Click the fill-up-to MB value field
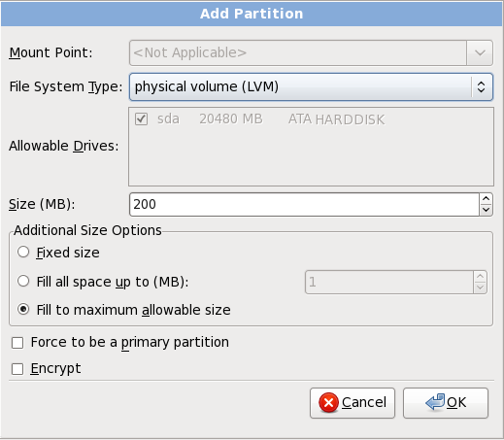504x440 pixels. [x=389, y=282]
